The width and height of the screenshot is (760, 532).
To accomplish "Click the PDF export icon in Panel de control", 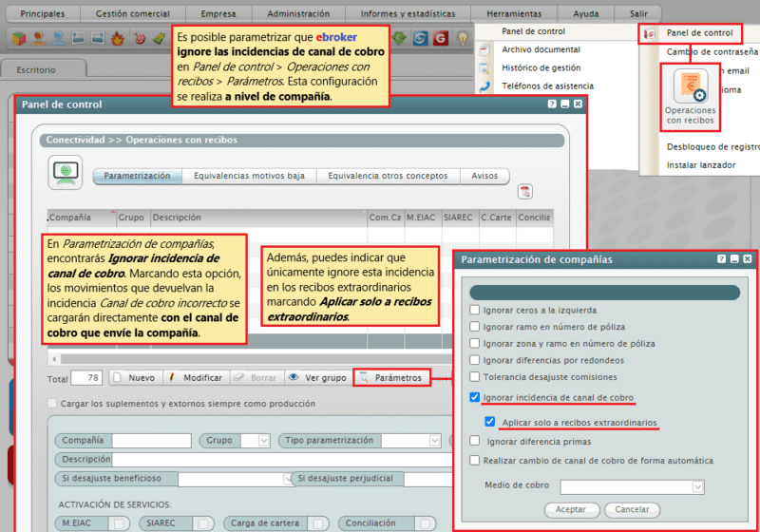I will coord(525,191).
